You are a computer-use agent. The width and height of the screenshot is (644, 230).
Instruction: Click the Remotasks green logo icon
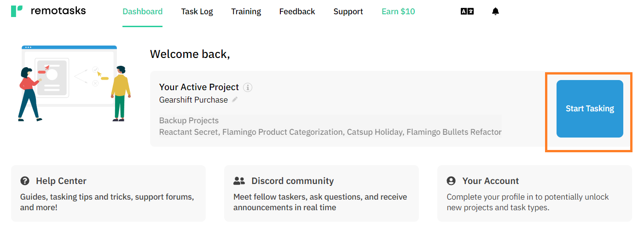point(17,11)
